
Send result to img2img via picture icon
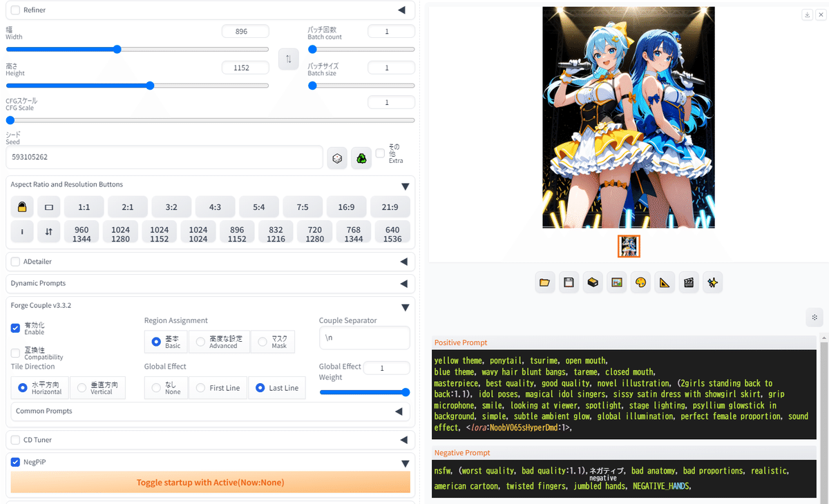coord(616,282)
